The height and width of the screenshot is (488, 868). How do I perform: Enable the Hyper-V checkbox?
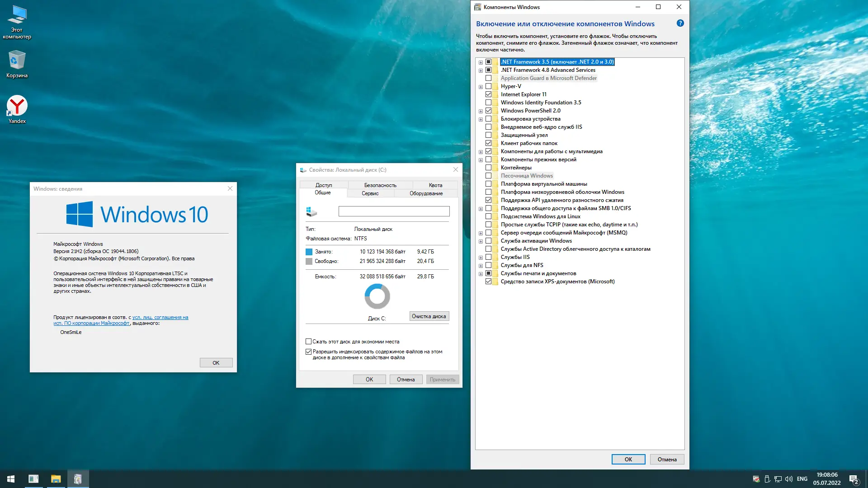coord(488,86)
